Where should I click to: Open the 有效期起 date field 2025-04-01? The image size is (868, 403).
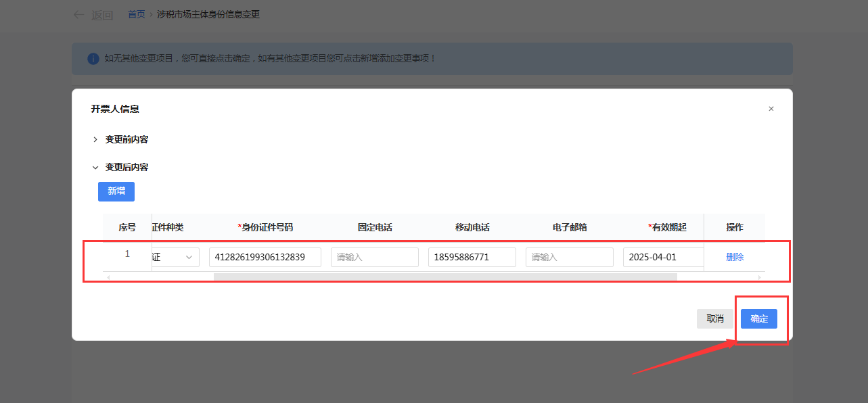coord(663,257)
